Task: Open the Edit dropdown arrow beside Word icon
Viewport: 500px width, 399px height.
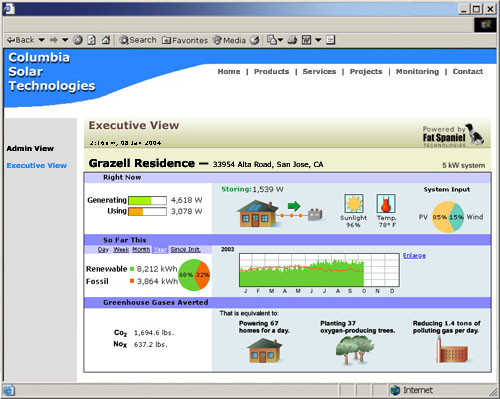Action: (318, 40)
